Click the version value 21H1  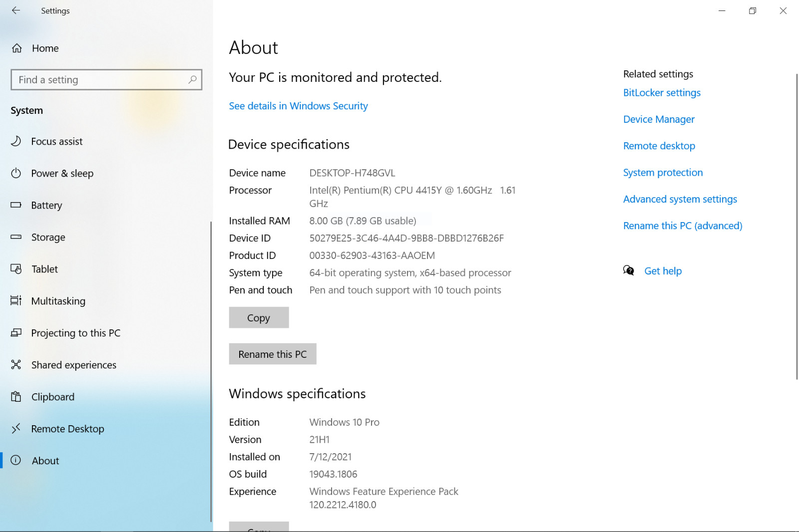(x=319, y=440)
